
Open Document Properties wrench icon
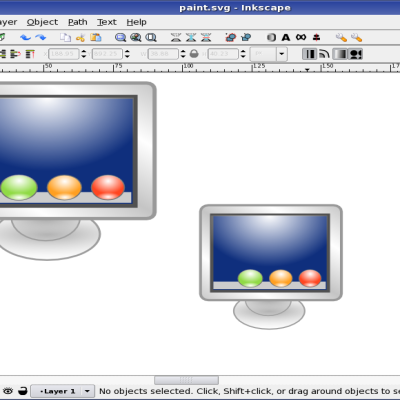[356, 37]
